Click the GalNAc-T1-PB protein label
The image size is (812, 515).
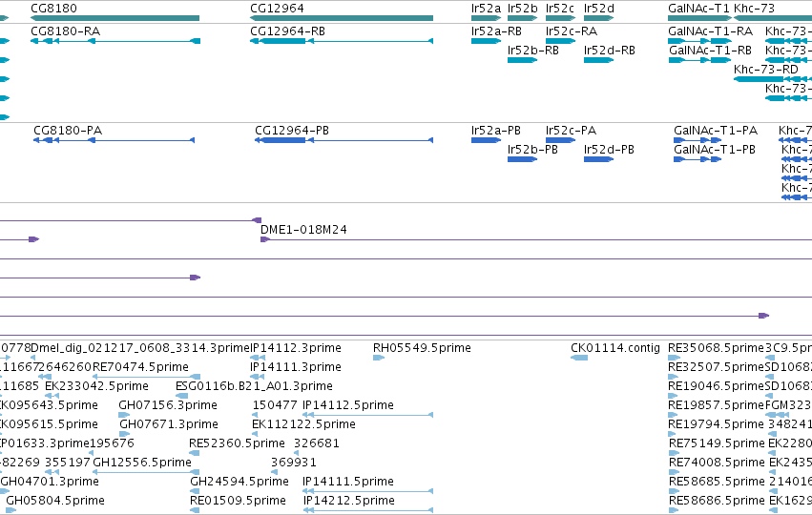[714, 150]
